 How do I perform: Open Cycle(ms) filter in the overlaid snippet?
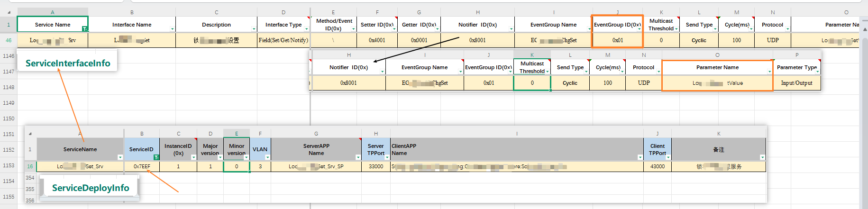[x=622, y=72]
